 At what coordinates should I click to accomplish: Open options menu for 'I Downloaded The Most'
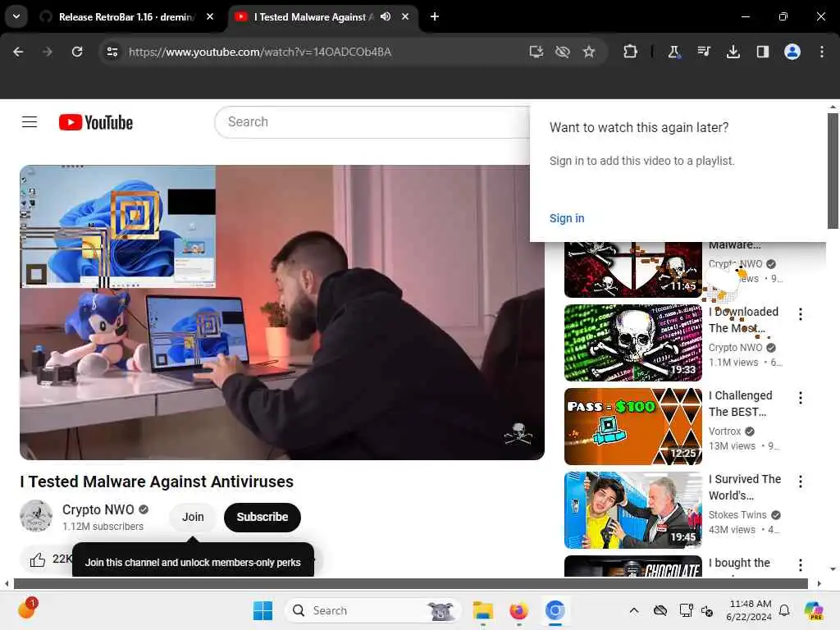tap(801, 314)
